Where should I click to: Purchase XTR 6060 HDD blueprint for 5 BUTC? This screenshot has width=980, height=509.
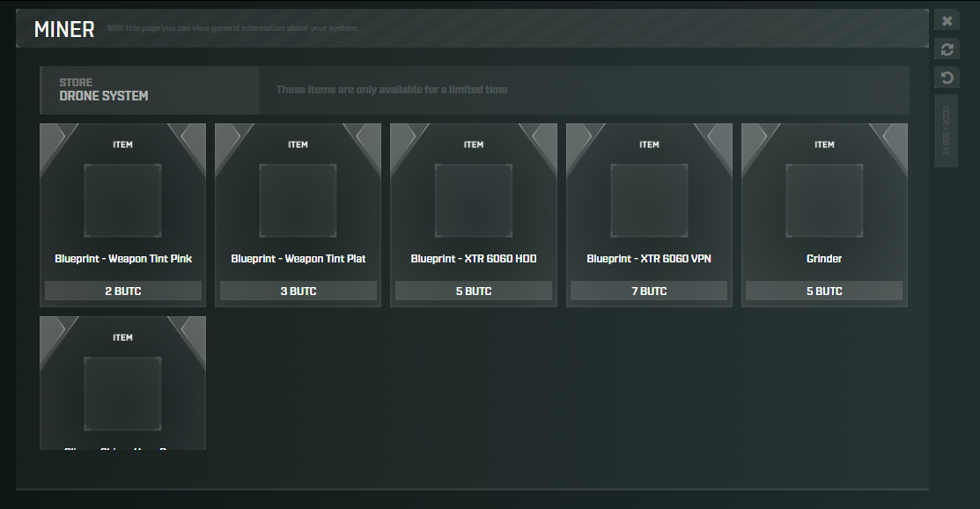pos(474,291)
